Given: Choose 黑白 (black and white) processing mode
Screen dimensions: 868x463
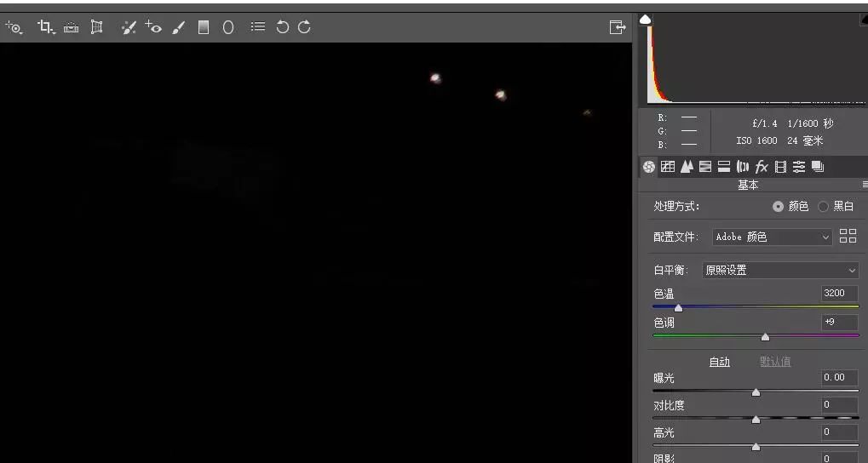Looking at the screenshot, I should coord(823,207).
